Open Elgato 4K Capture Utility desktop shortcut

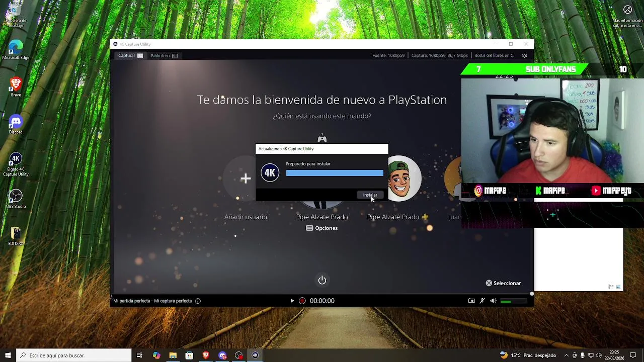click(16, 164)
